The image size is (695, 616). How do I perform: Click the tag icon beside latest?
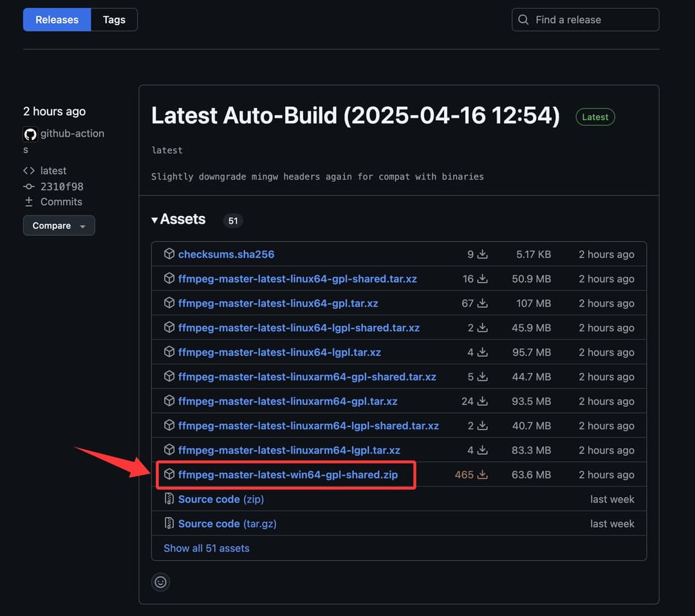click(29, 170)
